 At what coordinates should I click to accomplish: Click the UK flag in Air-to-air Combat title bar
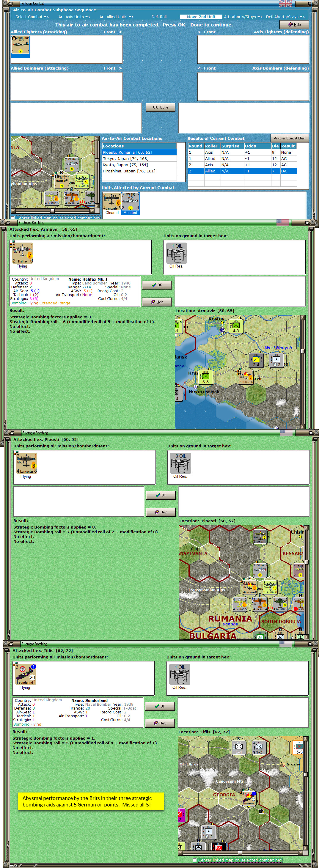(286, 4)
